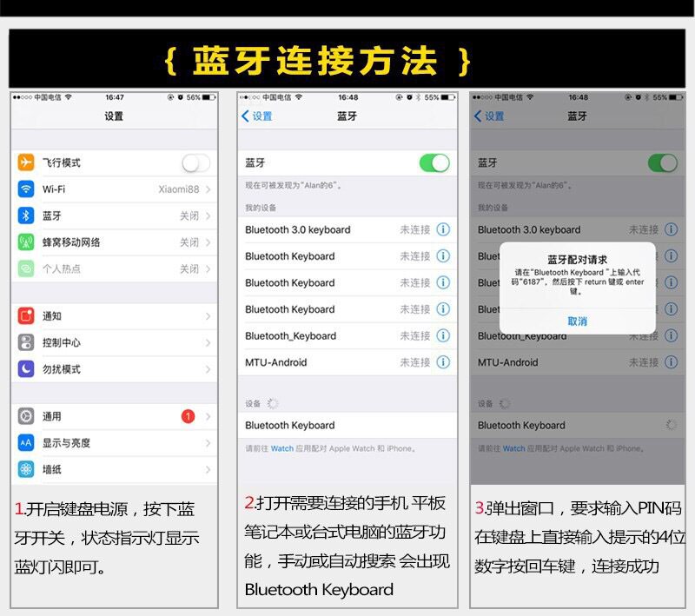Viewport: 695px width, 616px height.
Task: Click info icon for Bluetooth 3.0 keyboard, middle screen
Action: (x=443, y=229)
